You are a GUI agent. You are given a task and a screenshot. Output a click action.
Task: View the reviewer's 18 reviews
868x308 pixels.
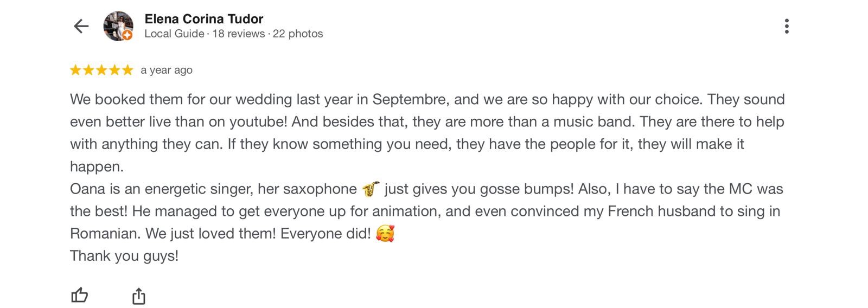[x=238, y=34]
